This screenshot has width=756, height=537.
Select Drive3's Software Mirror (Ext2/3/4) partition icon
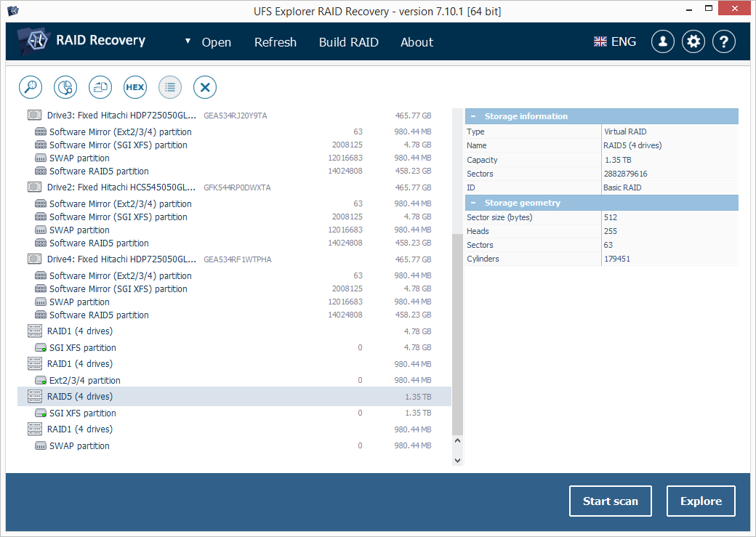(x=41, y=132)
